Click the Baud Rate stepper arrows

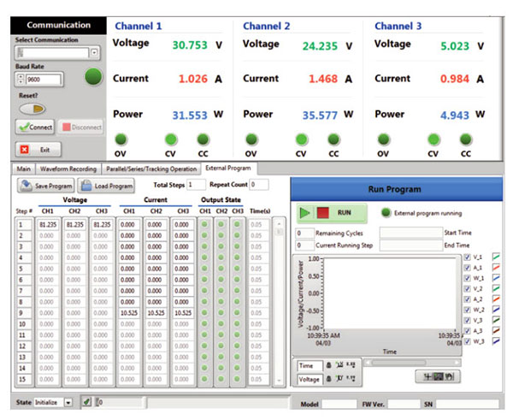(x=21, y=80)
